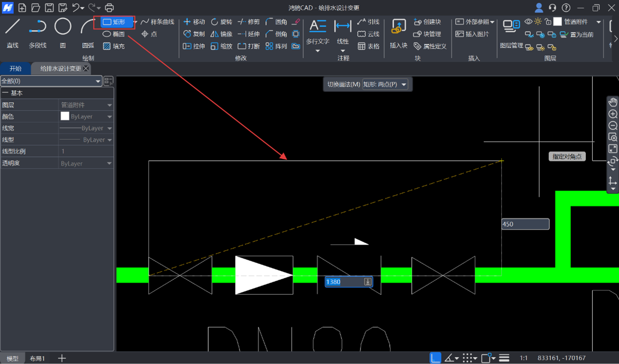The width and height of the screenshot is (619, 364).
Task: Toggle orthogonal mode in status bar
Action: 435,358
